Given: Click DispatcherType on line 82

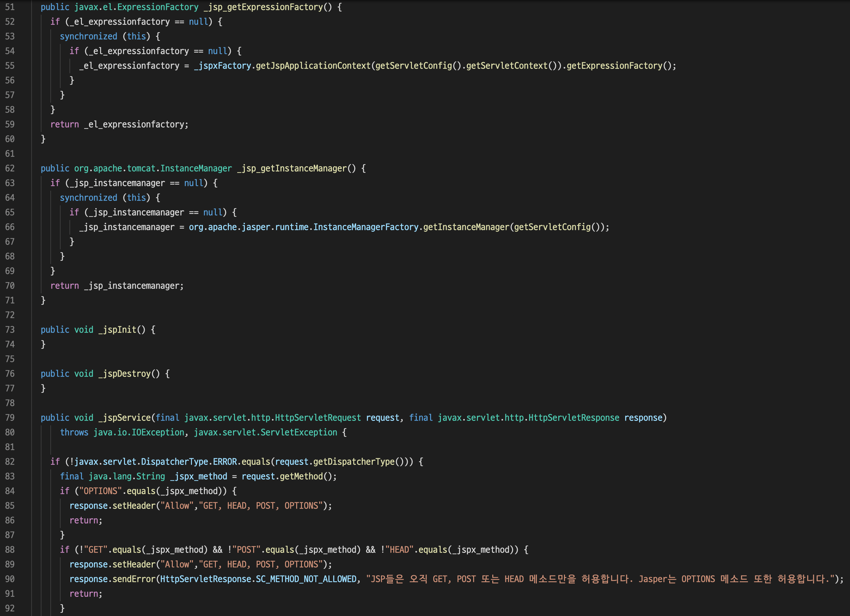Looking at the screenshot, I should click(175, 462).
